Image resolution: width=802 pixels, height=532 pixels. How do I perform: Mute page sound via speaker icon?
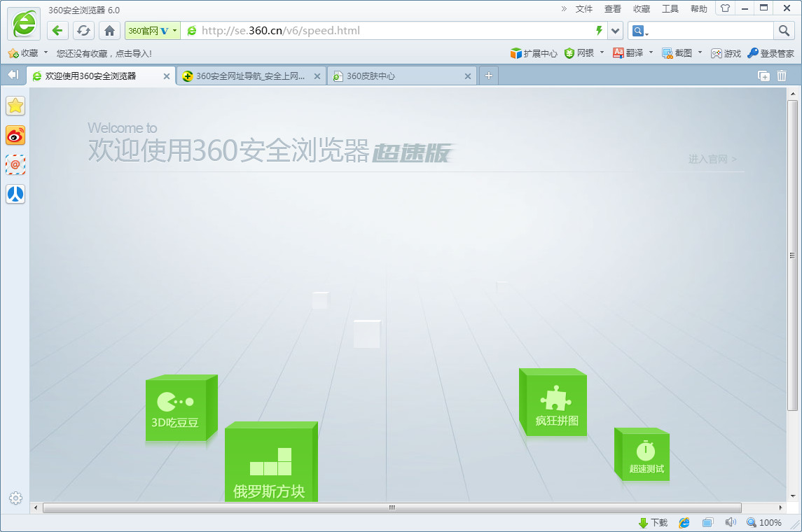click(731, 522)
